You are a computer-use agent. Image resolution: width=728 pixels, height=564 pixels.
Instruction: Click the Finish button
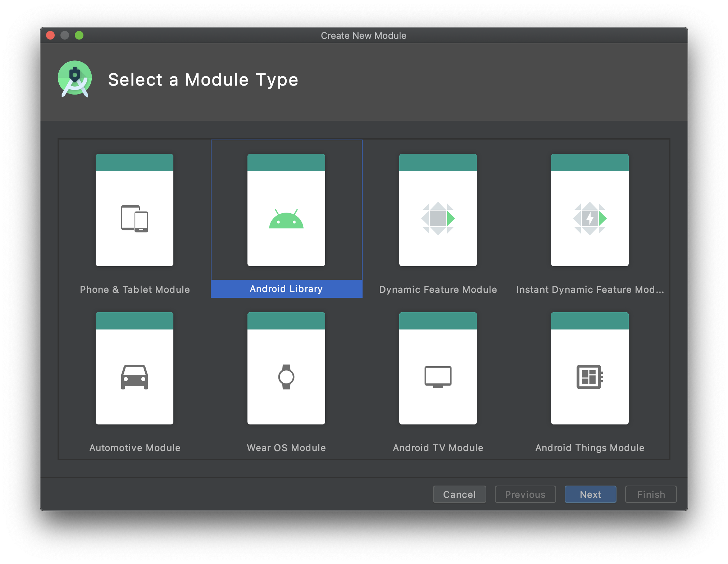click(651, 494)
